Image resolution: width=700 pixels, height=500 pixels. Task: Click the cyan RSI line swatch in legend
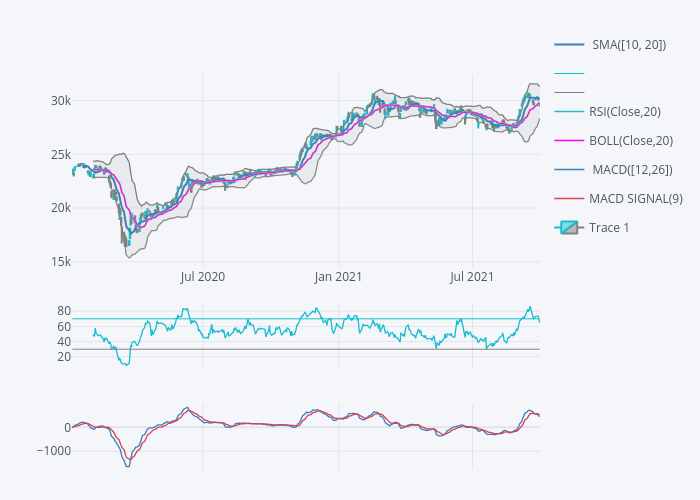(x=569, y=112)
